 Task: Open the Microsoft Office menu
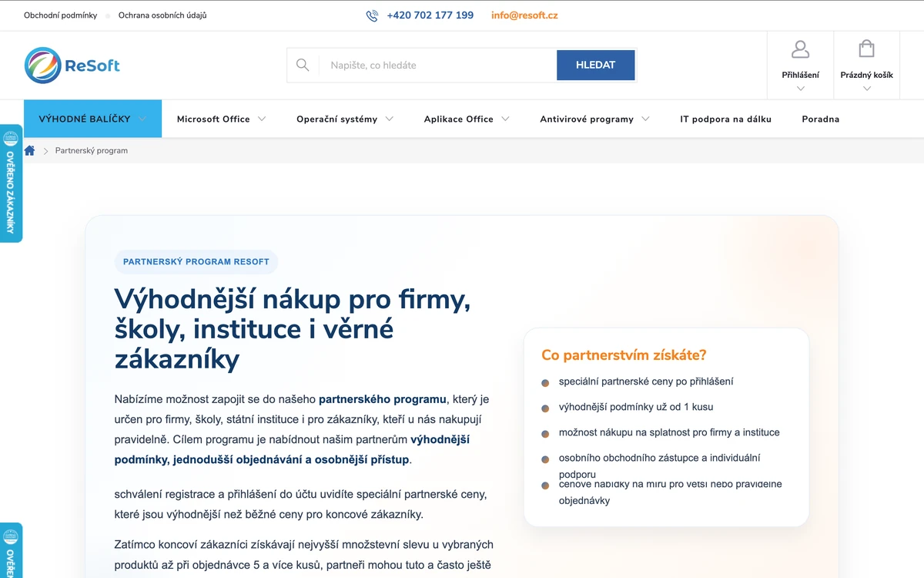click(213, 119)
